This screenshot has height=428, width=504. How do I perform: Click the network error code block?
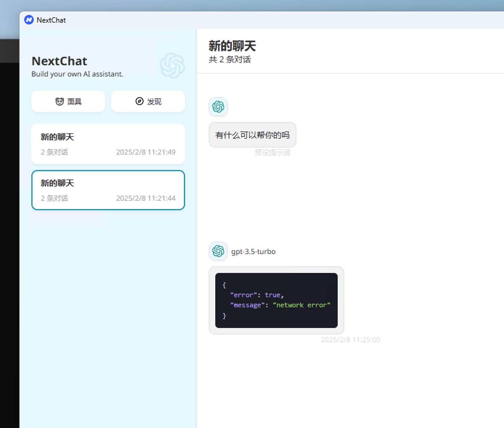tap(276, 300)
